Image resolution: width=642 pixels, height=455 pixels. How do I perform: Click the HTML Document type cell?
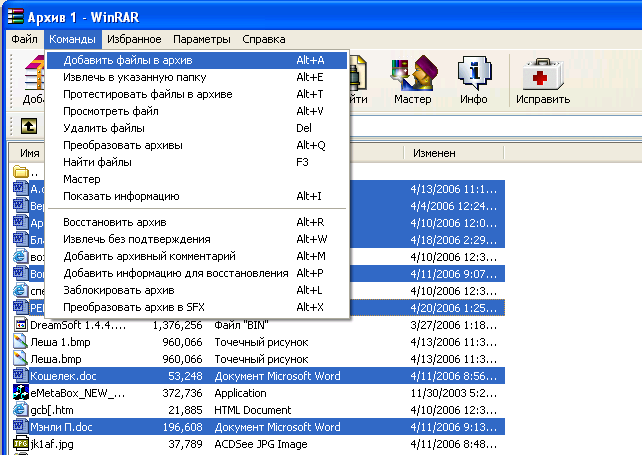[x=253, y=410]
